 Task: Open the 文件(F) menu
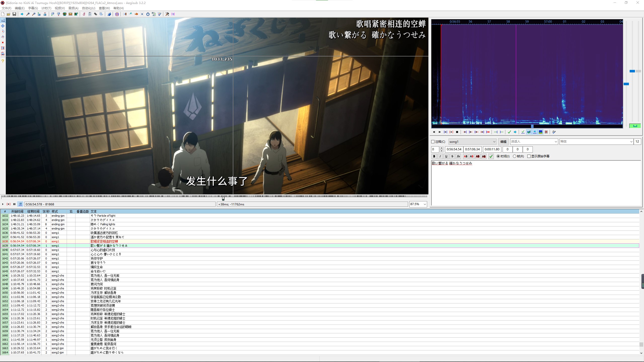click(x=7, y=8)
